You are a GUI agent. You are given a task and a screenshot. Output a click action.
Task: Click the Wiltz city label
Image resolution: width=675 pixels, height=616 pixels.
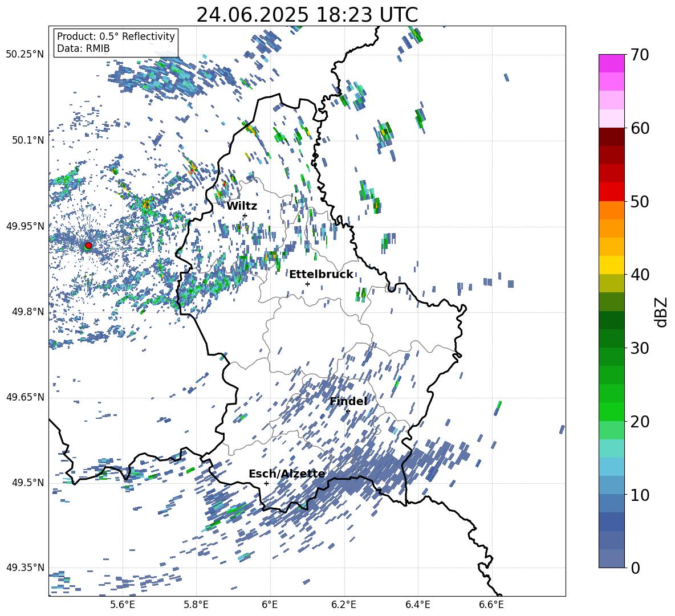[242, 206]
